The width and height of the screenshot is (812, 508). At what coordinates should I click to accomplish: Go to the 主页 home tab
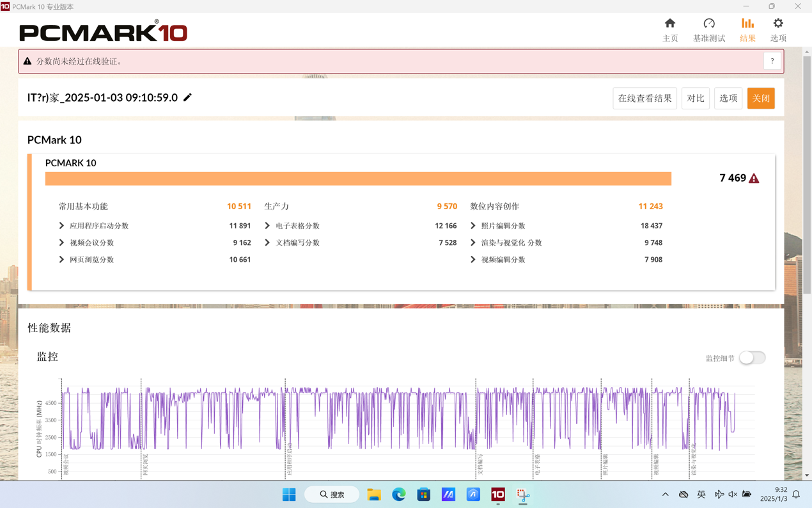[x=670, y=30]
